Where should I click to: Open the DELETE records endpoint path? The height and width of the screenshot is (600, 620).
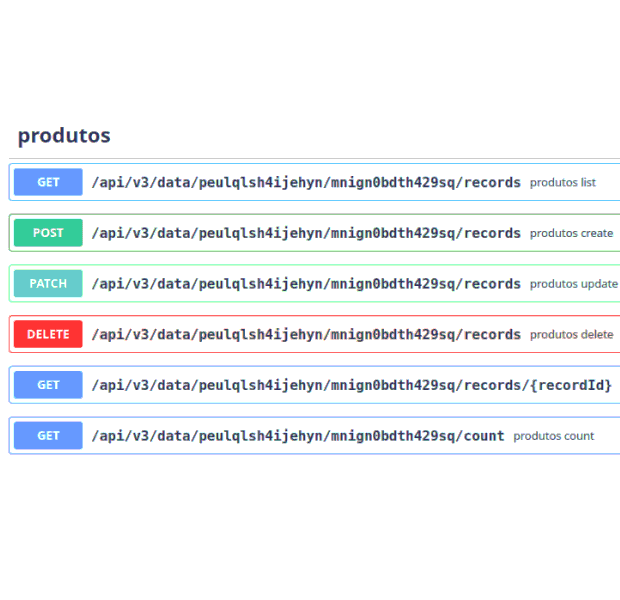(x=306, y=334)
